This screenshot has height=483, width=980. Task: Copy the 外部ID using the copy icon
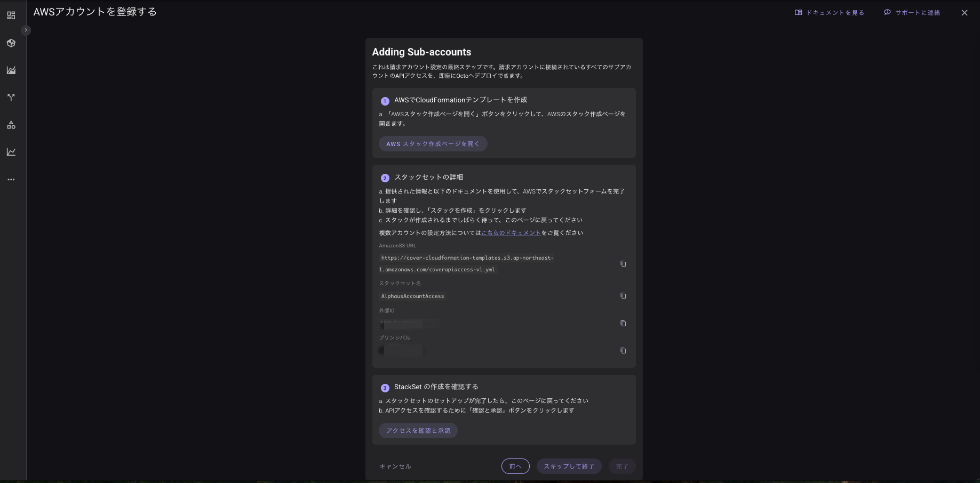click(x=623, y=323)
